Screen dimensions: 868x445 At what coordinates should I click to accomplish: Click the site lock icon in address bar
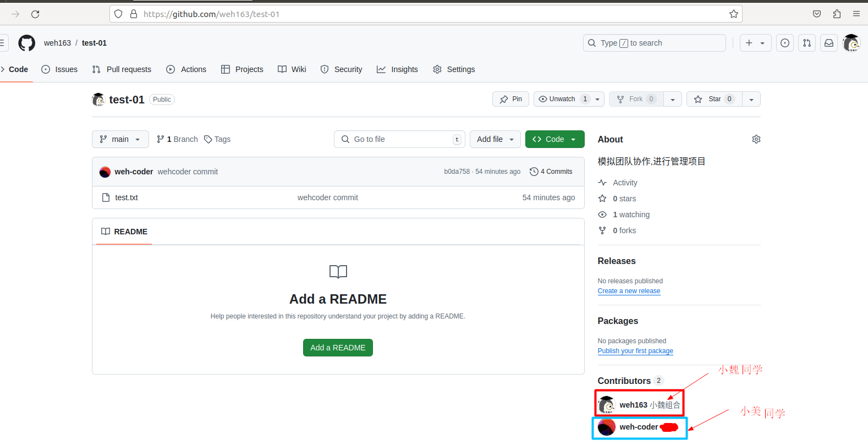click(x=133, y=14)
